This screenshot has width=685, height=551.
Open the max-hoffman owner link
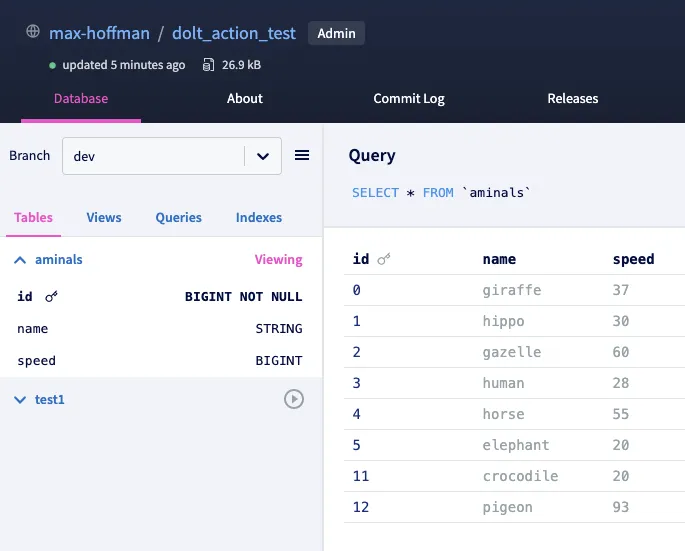tap(99, 33)
